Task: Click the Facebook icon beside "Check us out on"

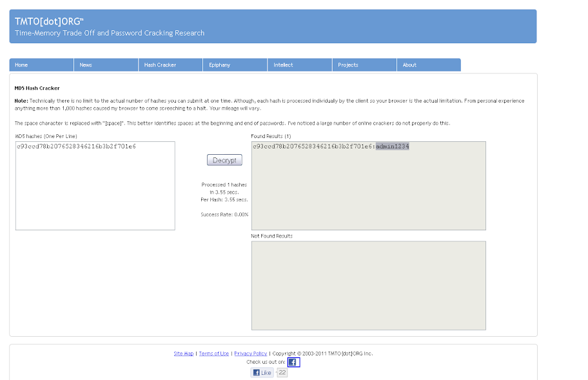Action: (293, 363)
